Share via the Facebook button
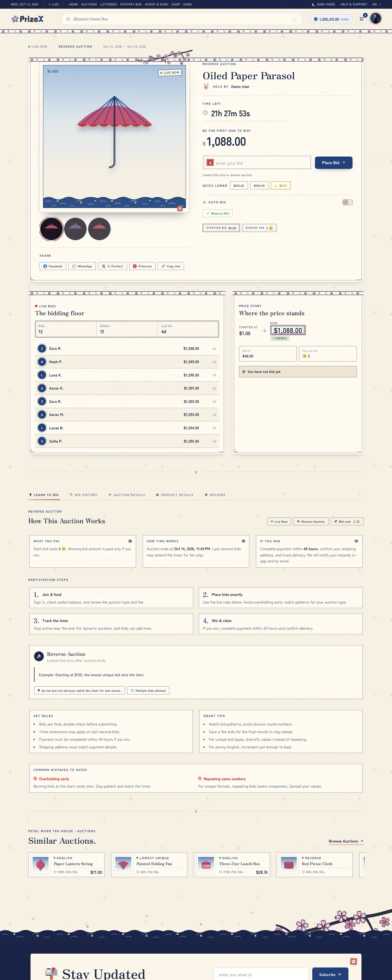Screen dimensions: 392x980 click(53, 266)
